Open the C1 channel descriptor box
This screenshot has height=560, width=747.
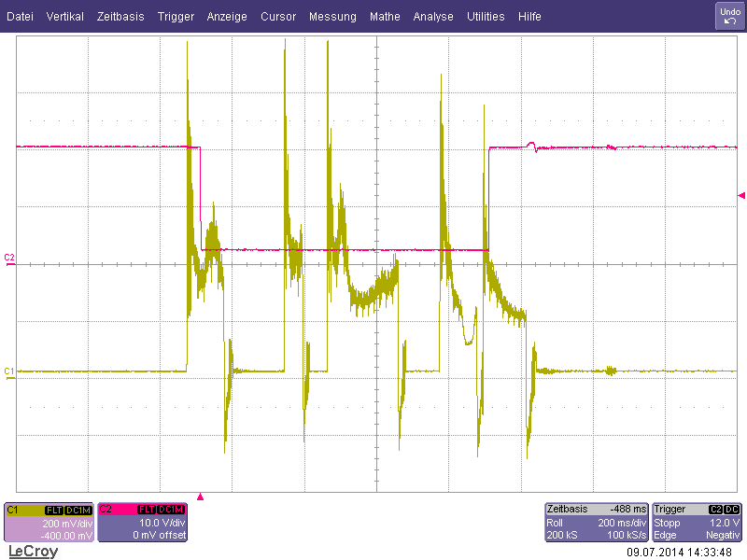pos(49,523)
